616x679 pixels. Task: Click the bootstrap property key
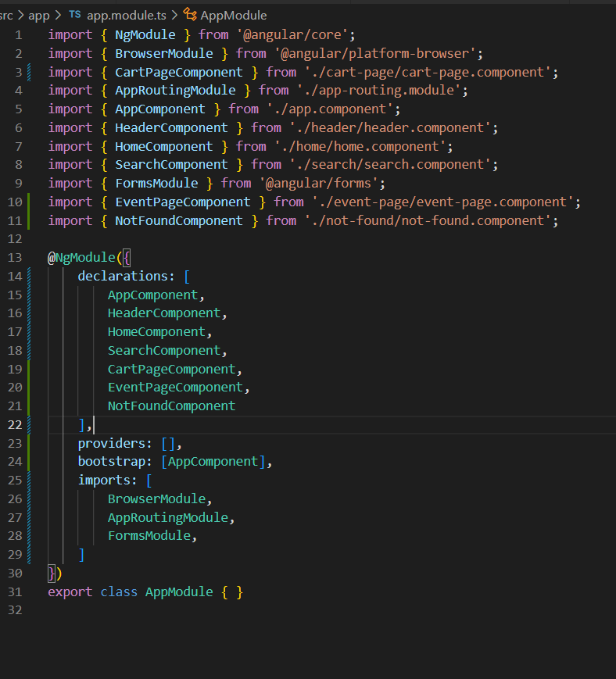click(x=111, y=462)
